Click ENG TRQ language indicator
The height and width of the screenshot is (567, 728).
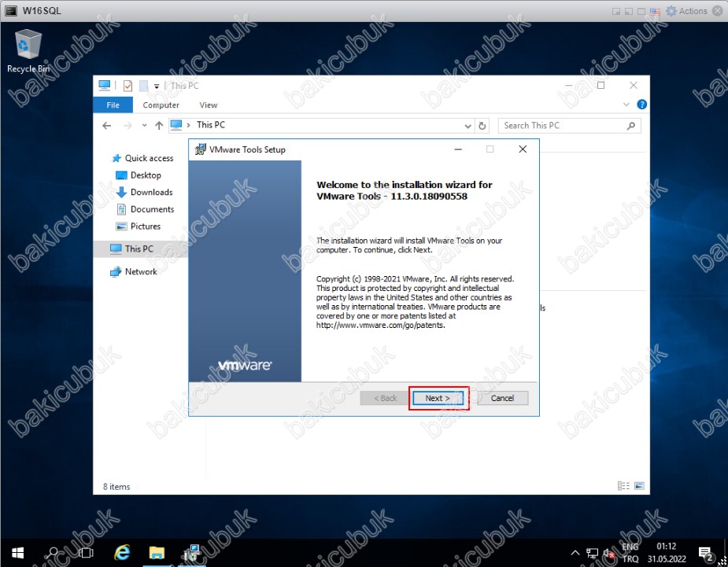[630, 553]
